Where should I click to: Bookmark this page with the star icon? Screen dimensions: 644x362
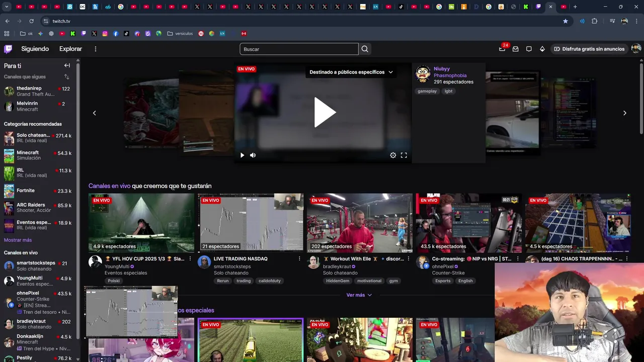[x=566, y=21]
